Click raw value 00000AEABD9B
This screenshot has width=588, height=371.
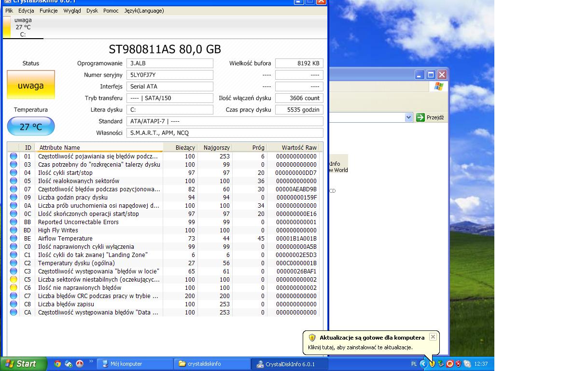point(296,189)
